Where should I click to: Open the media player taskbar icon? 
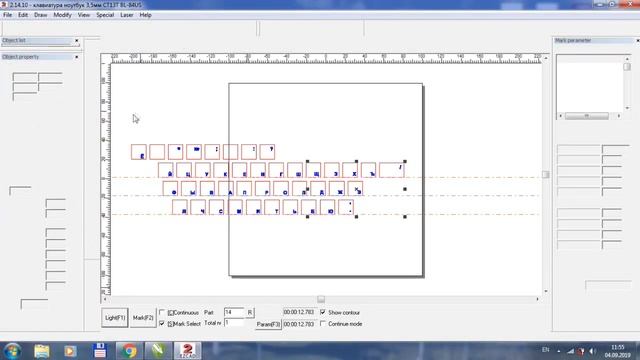[70, 351]
